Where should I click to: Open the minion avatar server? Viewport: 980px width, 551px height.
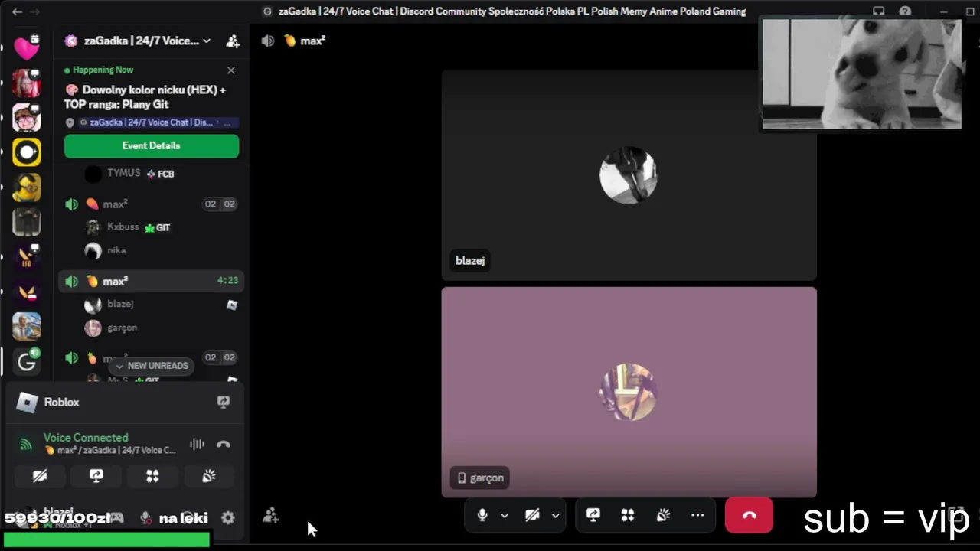pos(26,187)
